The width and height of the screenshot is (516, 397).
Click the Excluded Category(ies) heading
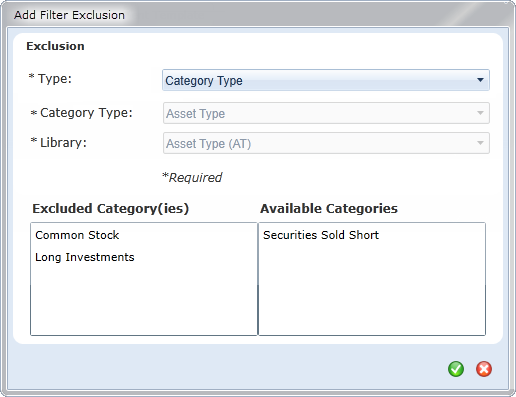111,209
